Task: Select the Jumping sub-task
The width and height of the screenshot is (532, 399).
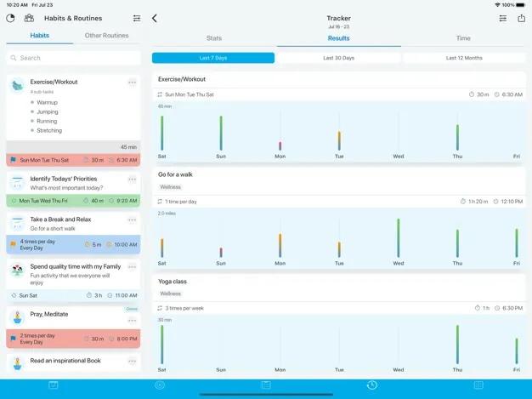Action: 47,111
